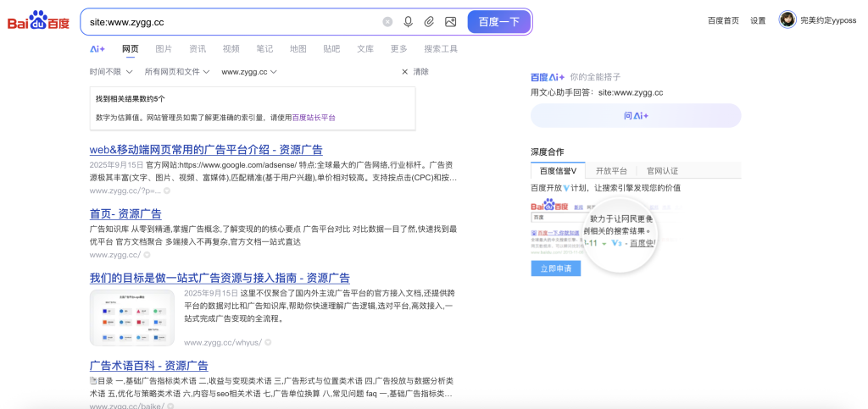The height and width of the screenshot is (409, 868).
Task: Click URL www.zygg.cc/?p=...
Action: coord(125,191)
